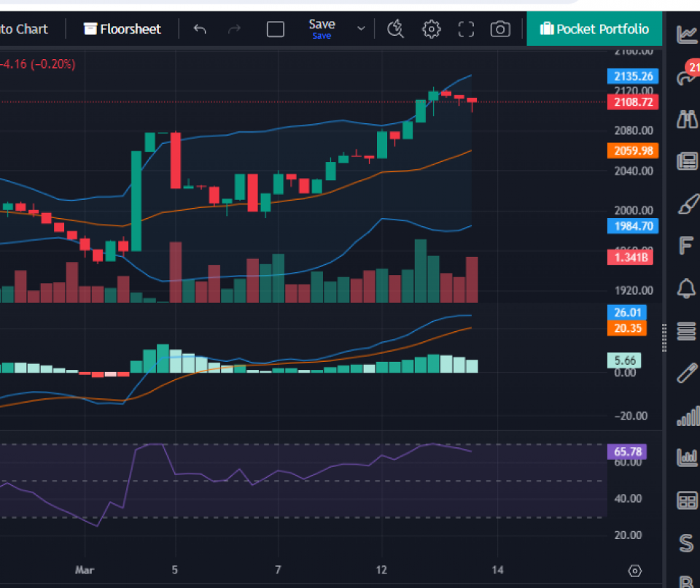Click the right panel resize handle
Screen dimensions: 700x588
pos(664,338)
